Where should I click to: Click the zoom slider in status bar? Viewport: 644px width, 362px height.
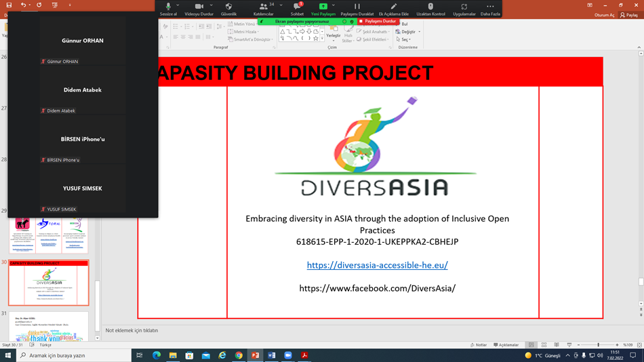(598, 345)
